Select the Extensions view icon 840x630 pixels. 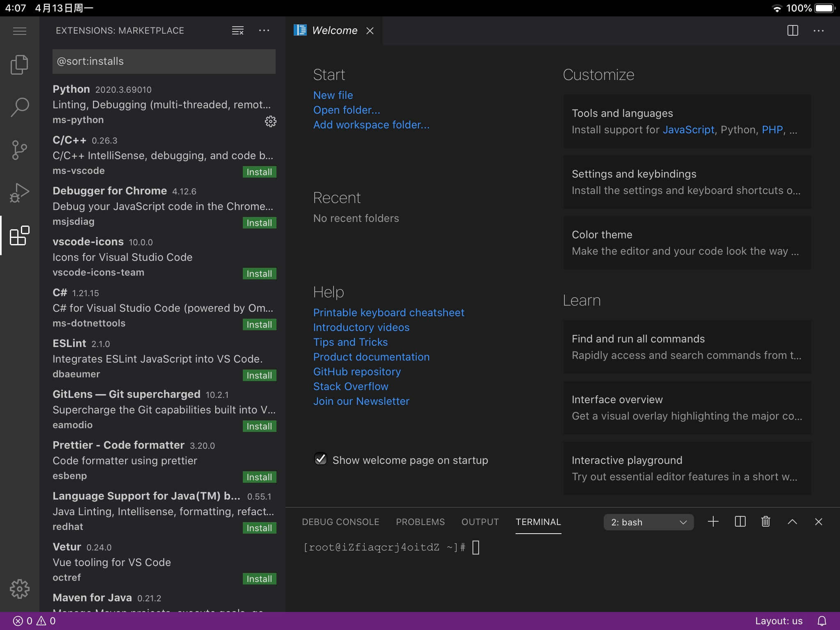click(19, 235)
